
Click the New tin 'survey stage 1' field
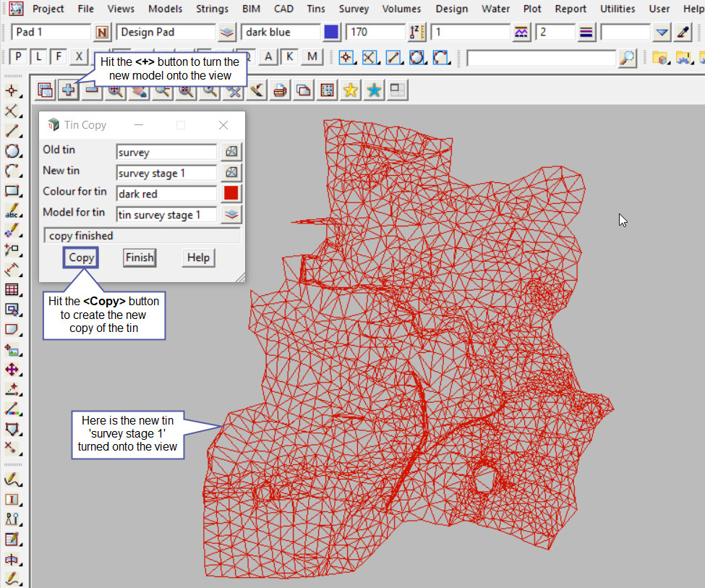[x=166, y=173]
